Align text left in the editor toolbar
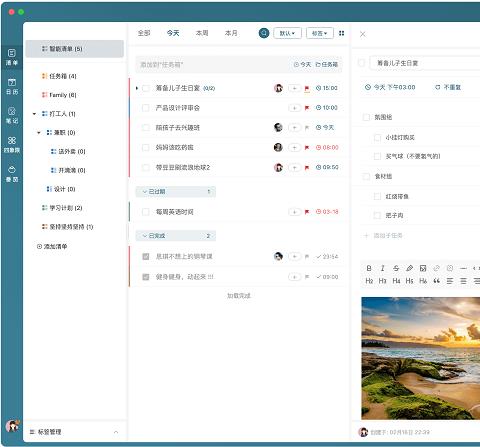 pos(450,281)
